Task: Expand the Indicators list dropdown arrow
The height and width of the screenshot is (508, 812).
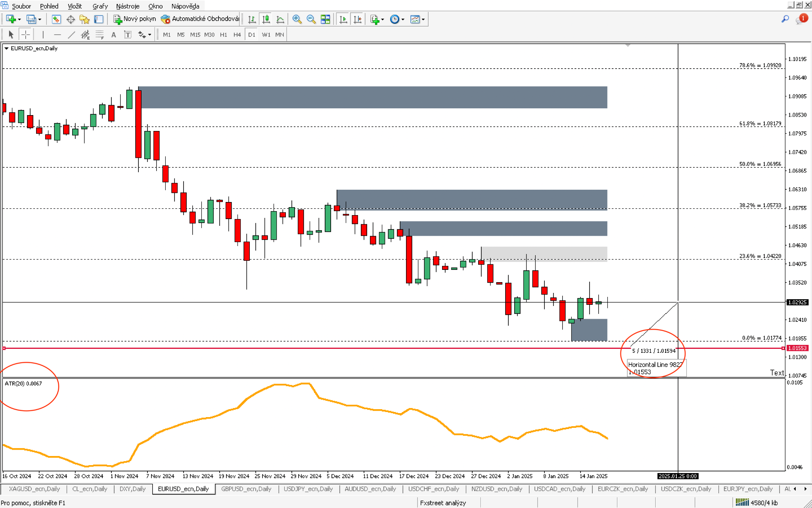Action: 383,19
